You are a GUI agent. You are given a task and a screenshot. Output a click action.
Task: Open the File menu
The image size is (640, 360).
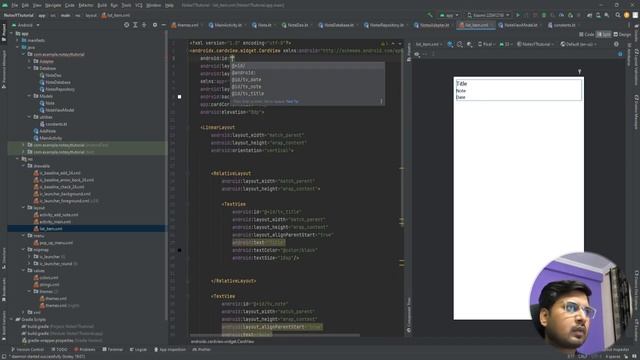pos(15,5)
